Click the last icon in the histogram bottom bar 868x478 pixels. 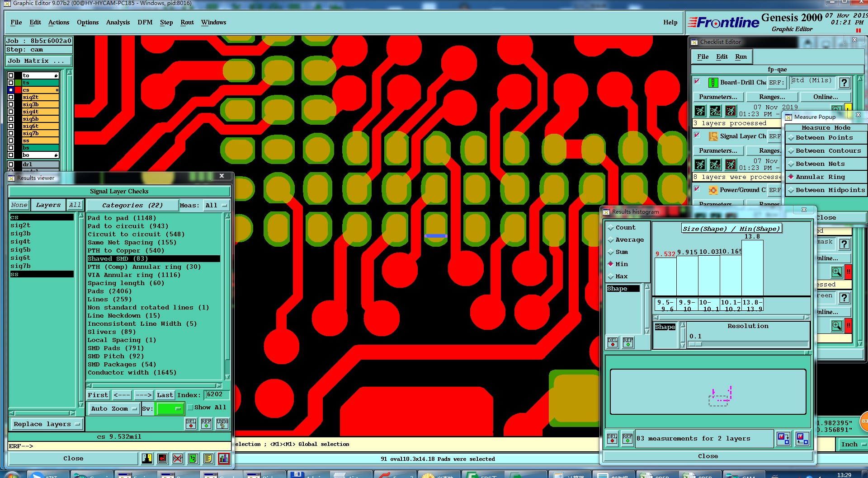click(802, 438)
